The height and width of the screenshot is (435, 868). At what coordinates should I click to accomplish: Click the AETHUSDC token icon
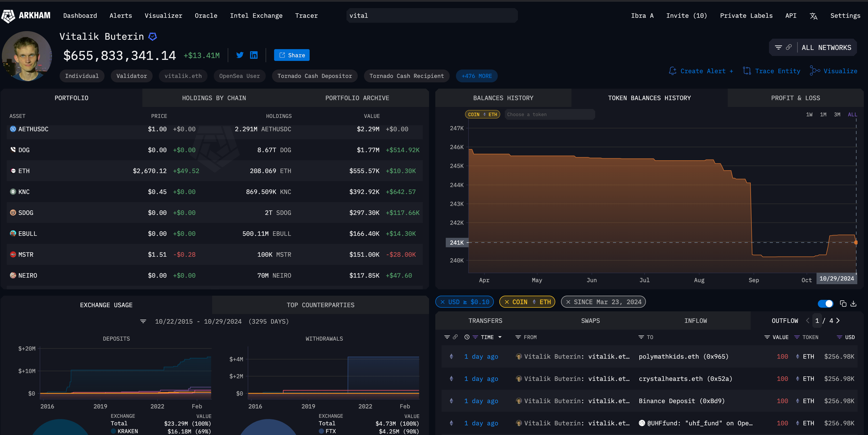[x=13, y=129]
